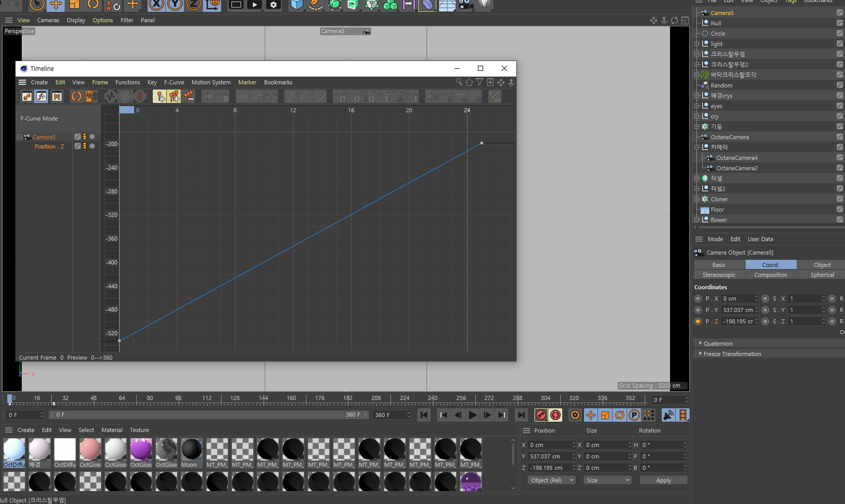
Task: Go to end of animation
Action: click(521, 415)
